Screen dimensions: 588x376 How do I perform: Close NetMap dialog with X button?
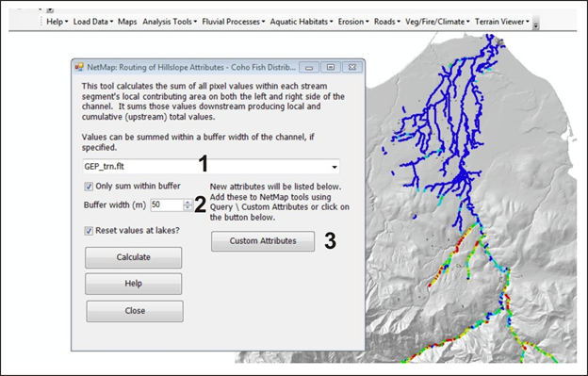352,68
